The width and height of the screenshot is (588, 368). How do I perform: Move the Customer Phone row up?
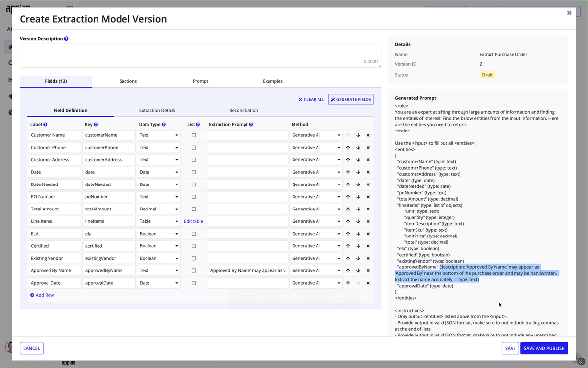pos(348,148)
